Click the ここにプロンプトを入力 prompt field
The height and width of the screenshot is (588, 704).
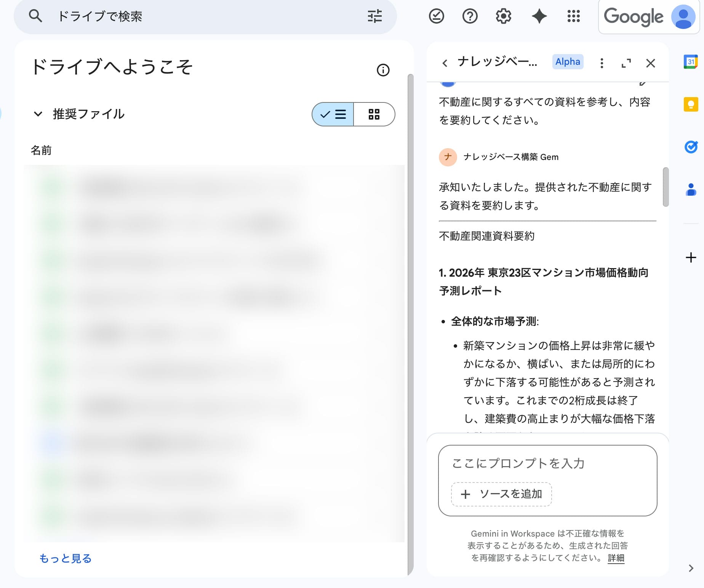click(x=547, y=463)
